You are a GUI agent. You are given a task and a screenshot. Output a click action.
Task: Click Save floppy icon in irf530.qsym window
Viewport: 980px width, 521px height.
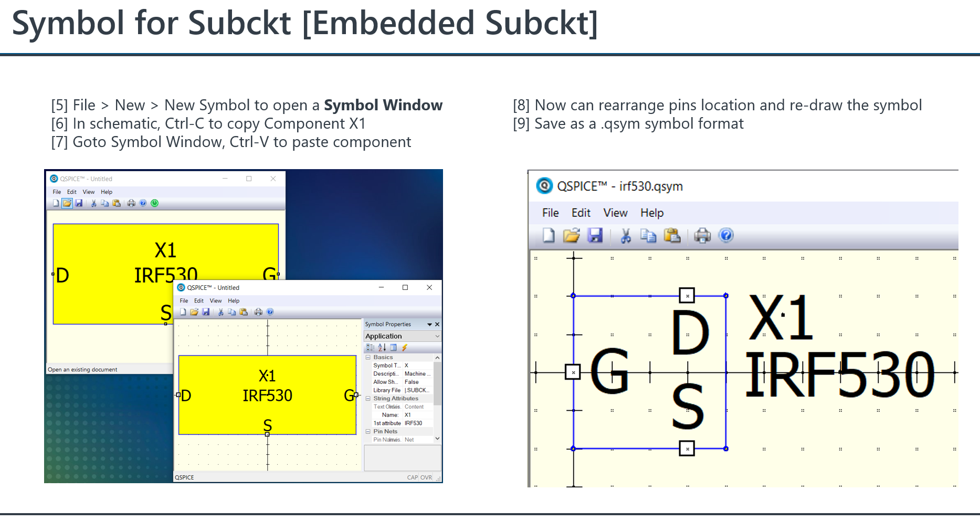click(595, 235)
